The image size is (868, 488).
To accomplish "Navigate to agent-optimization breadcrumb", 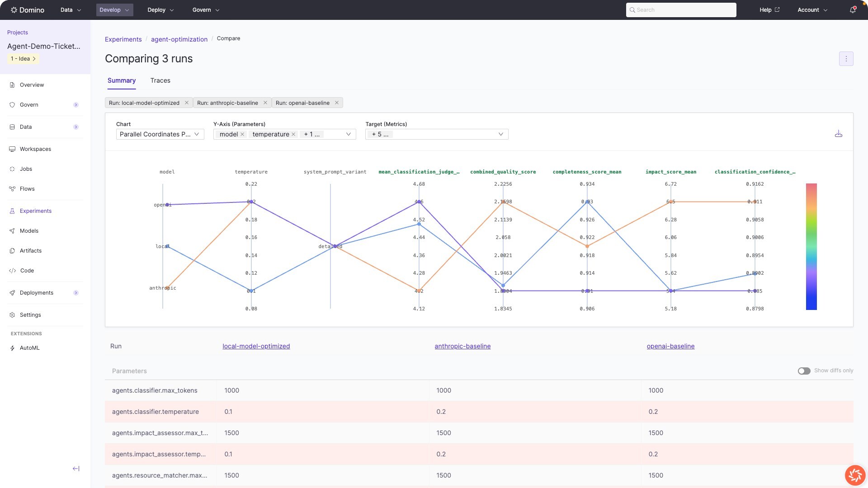I will (x=179, y=39).
